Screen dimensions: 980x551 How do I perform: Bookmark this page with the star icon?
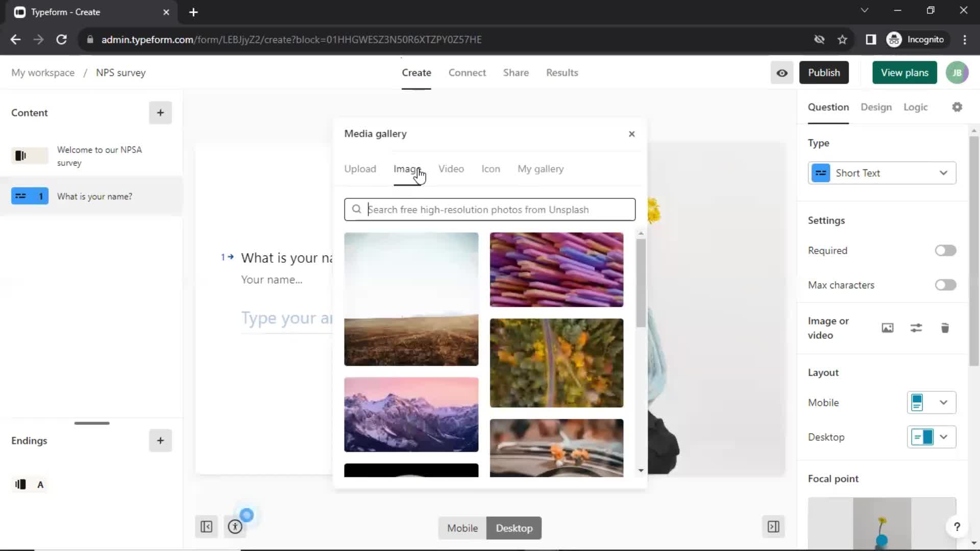coord(842,39)
